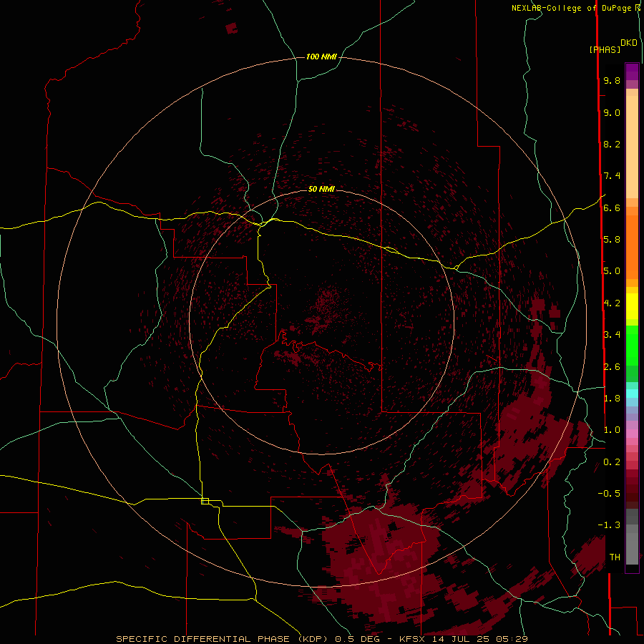Click the 14 JUL 25 05:29 timestamp
Image resolution: width=644 pixels, height=644 pixels.
click(479, 639)
